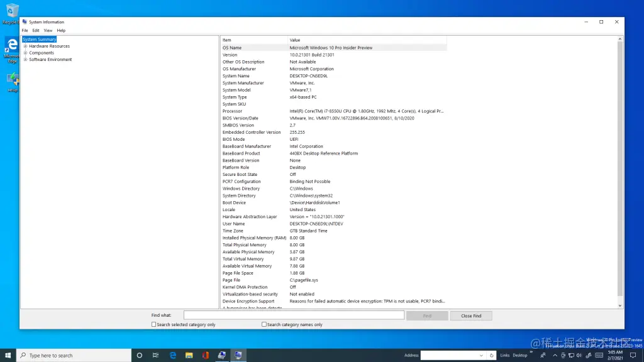Click the Close Find button
Viewport: 644px width, 362px height.
pos(471,315)
